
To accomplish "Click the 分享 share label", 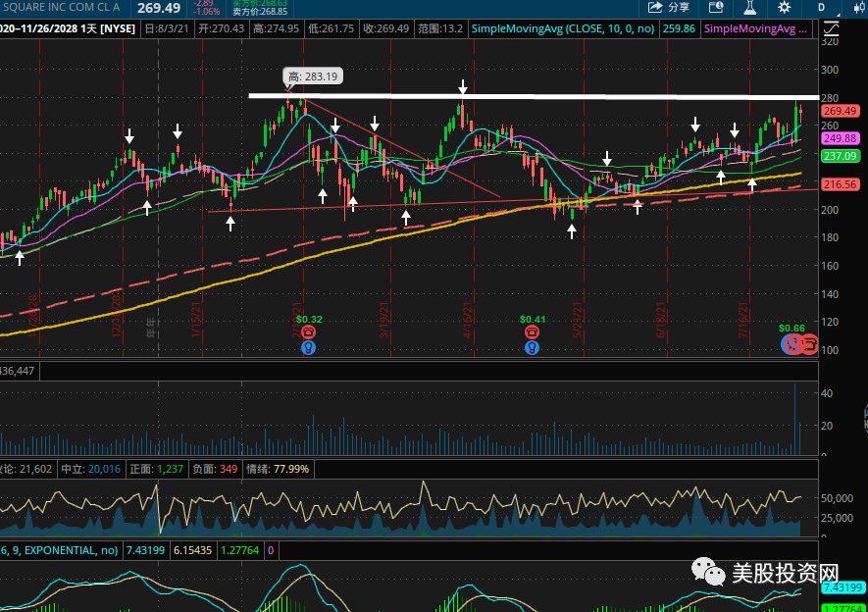I will pos(679,7).
